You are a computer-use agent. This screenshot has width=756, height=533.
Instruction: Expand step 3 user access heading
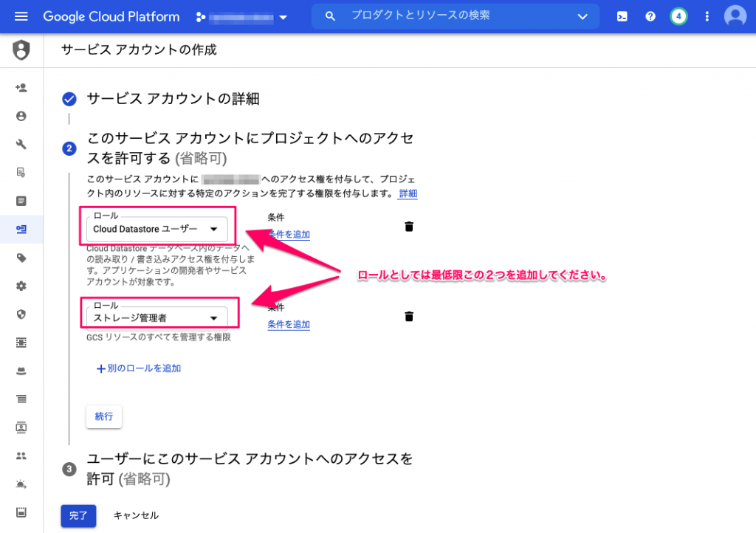(x=250, y=469)
